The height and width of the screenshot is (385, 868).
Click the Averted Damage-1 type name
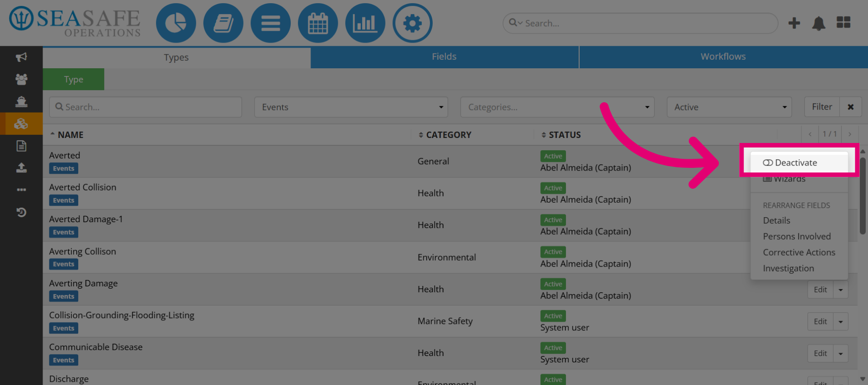86,219
